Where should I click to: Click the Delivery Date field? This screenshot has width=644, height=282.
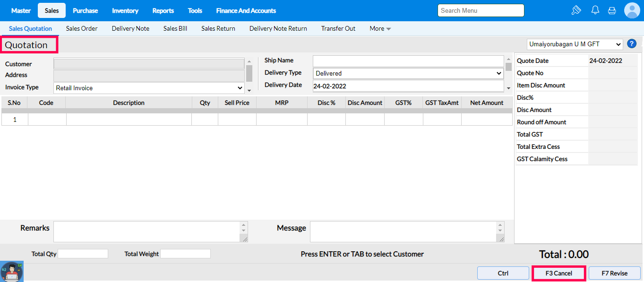[x=408, y=86]
